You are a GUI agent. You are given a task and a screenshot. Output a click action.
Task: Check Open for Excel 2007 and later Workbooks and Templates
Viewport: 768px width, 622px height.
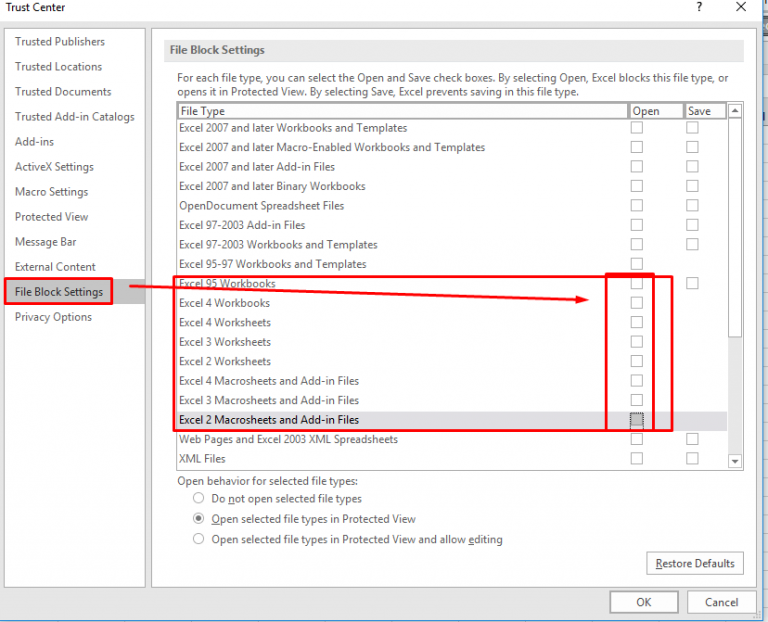point(636,128)
